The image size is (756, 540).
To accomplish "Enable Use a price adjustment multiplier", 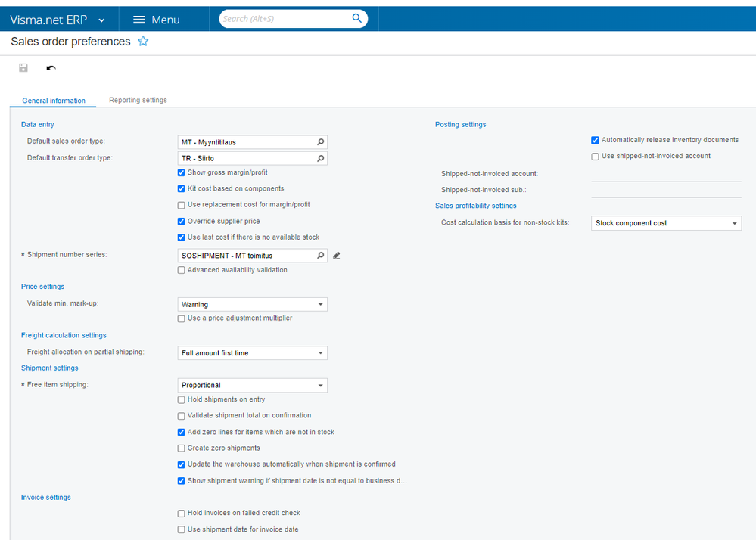I will 182,318.
